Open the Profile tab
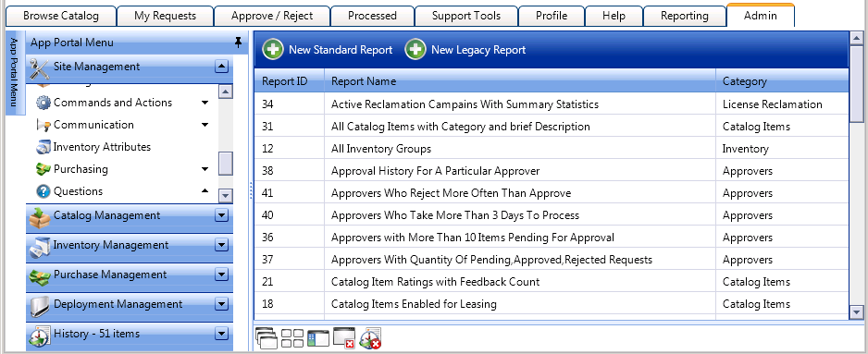Screen dimensions: 868x354 pyautogui.click(x=551, y=16)
